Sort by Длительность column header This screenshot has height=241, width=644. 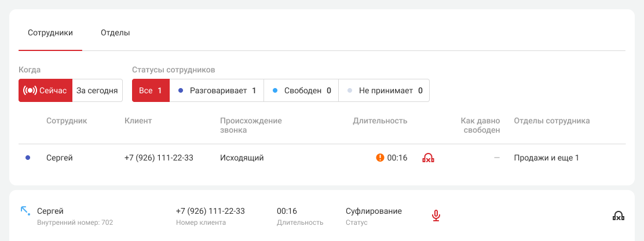tap(380, 121)
